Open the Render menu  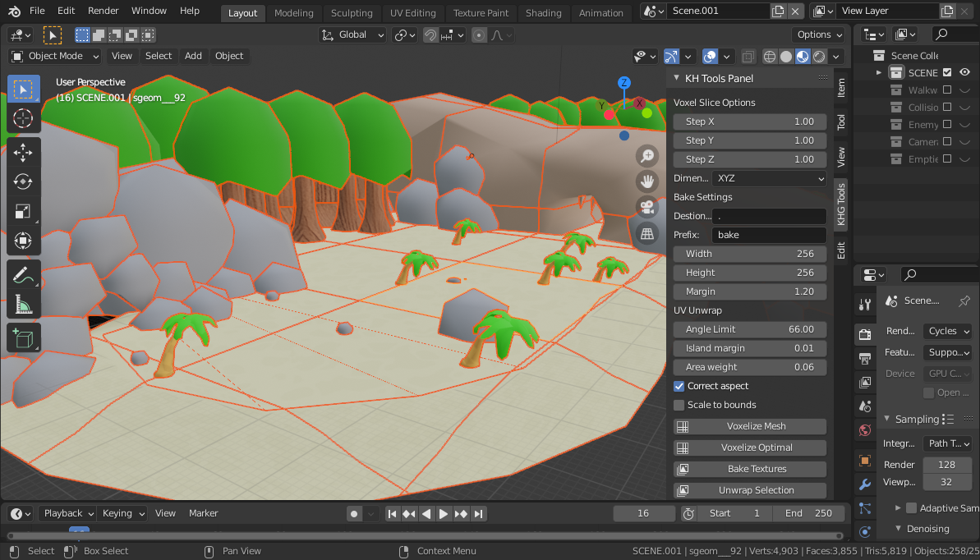tap(104, 11)
